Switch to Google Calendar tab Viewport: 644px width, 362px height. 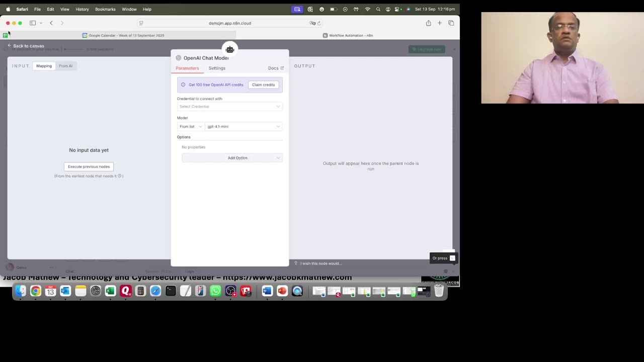(123, 35)
